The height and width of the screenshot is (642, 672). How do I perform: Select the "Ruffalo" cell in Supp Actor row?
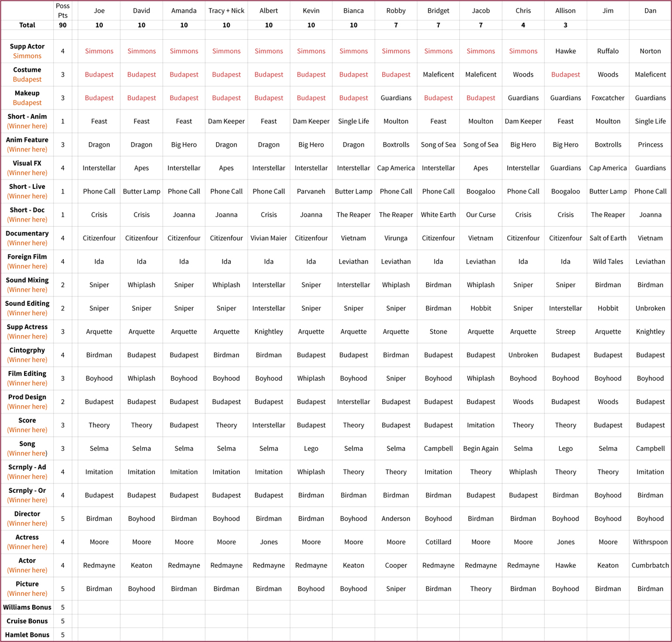tap(608, 51)
